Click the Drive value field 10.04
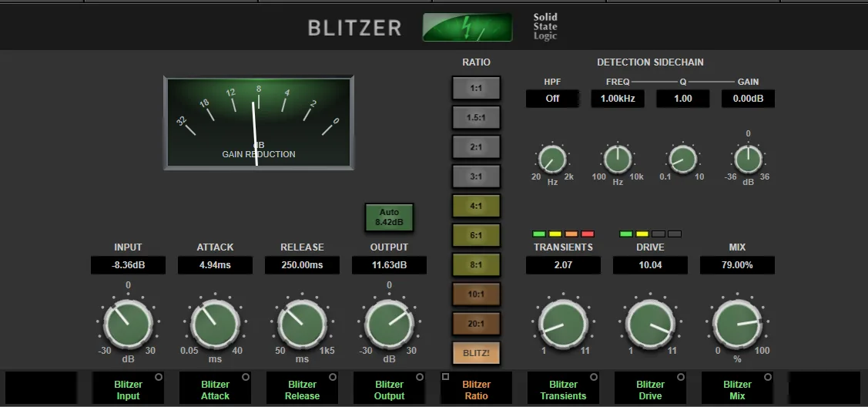 (650, 265)
